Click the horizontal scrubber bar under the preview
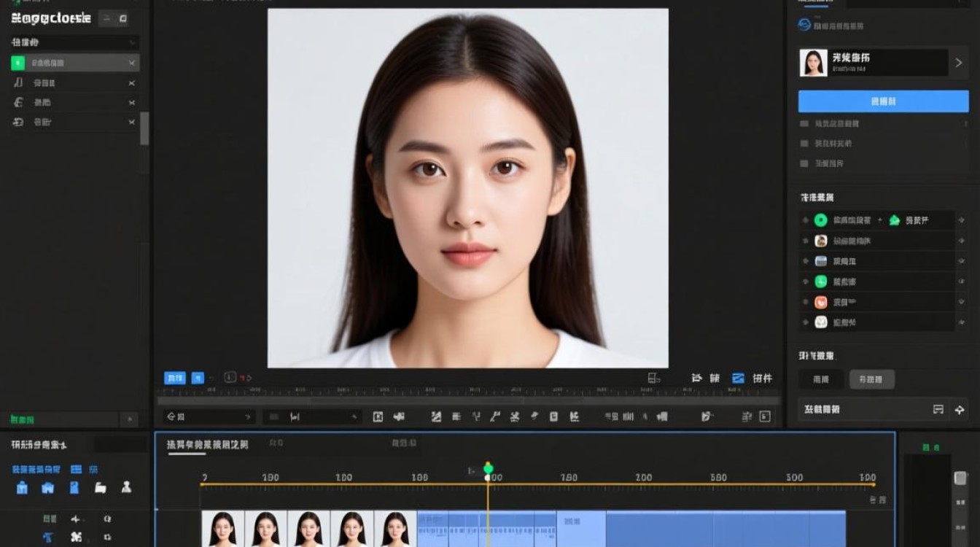This screenshot has height=547, width=980. point(467,400)
